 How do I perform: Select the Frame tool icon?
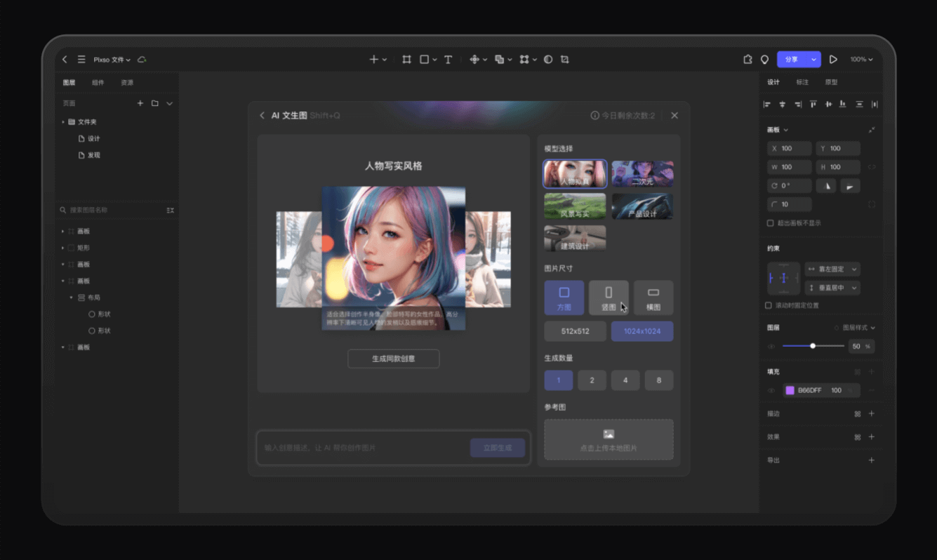(x=406, y=60)
